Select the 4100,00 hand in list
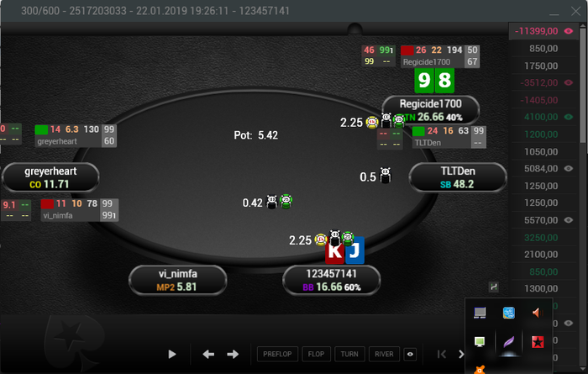This screenshot has width=588, height=374. tap(543, 117)
